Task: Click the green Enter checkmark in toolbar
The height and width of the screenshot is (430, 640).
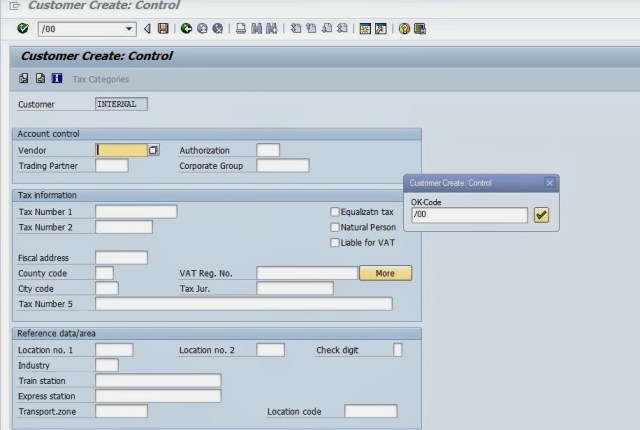Action: pyautogui.click(x=22, y=29)
